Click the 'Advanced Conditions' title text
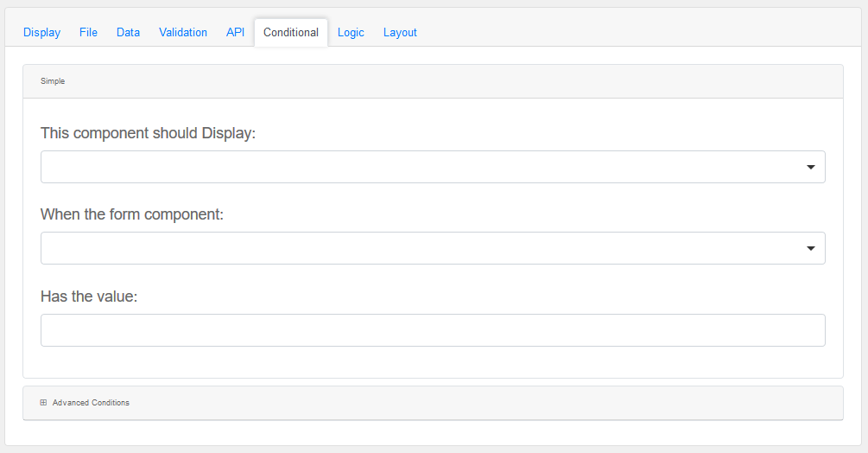Image resolution: width=868 pixels, height=453 pixels. (x=91, y=403)
